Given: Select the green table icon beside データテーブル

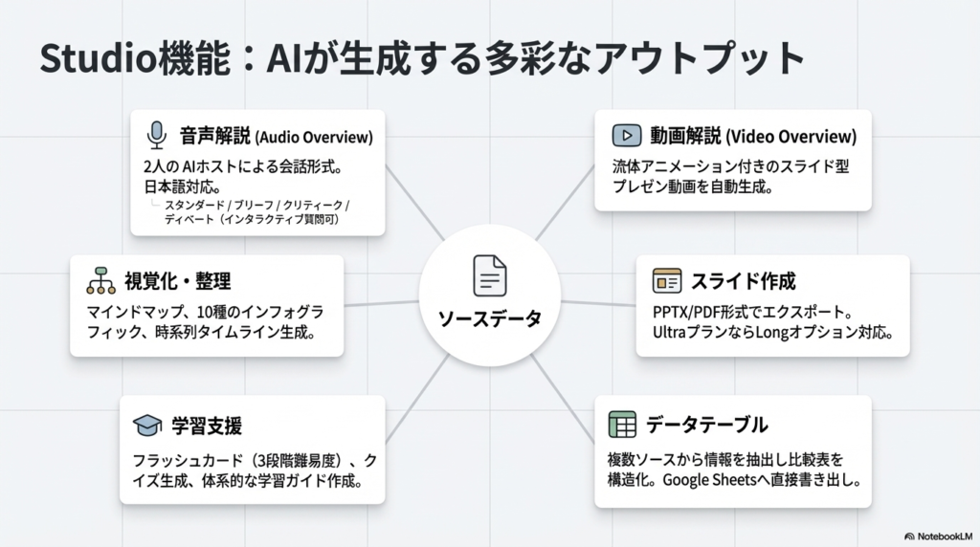Looking at the screenshot, I should tap(622, 424).
